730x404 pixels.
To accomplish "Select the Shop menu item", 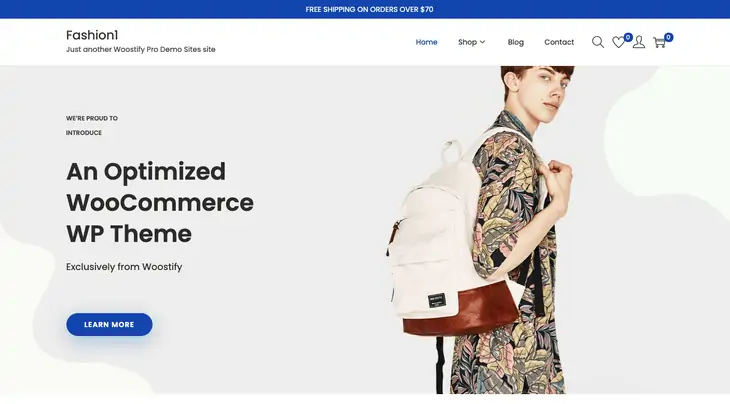I will [467, 42].
